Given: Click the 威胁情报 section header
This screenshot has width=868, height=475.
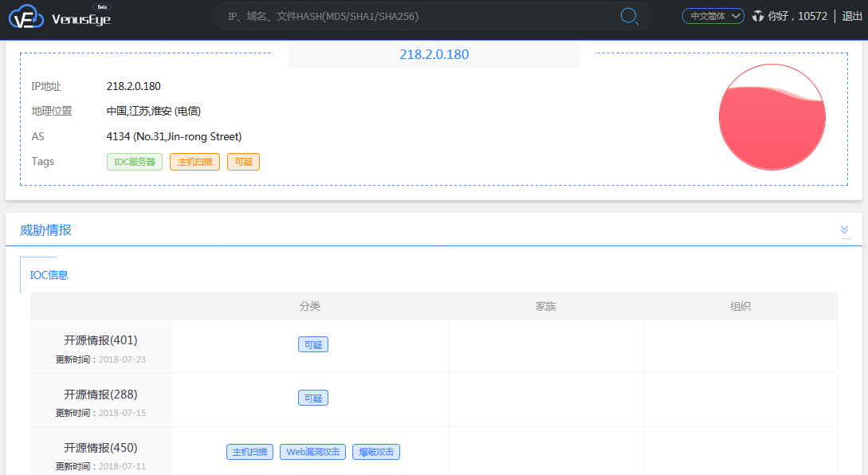Looking at the screenshot, I should (45, 230).
